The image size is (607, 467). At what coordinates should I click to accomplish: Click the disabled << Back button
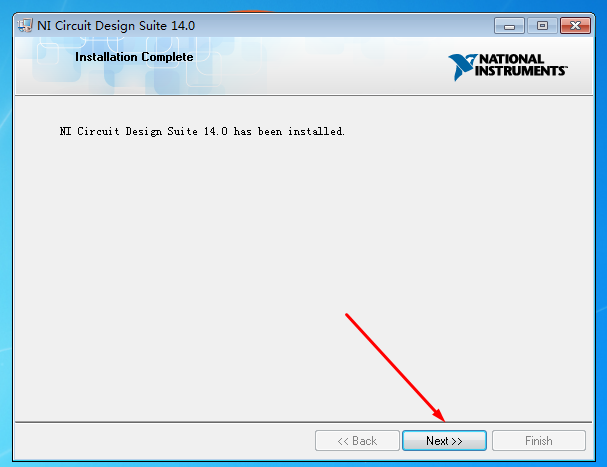[x=357, y=440]
